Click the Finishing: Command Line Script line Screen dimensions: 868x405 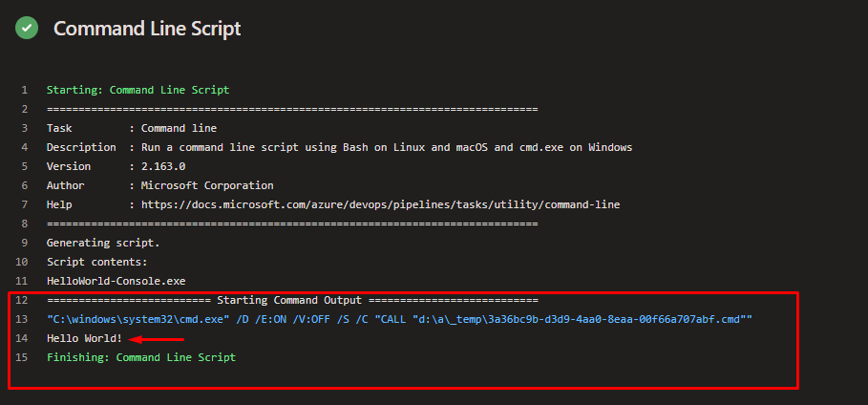point(141,357)
